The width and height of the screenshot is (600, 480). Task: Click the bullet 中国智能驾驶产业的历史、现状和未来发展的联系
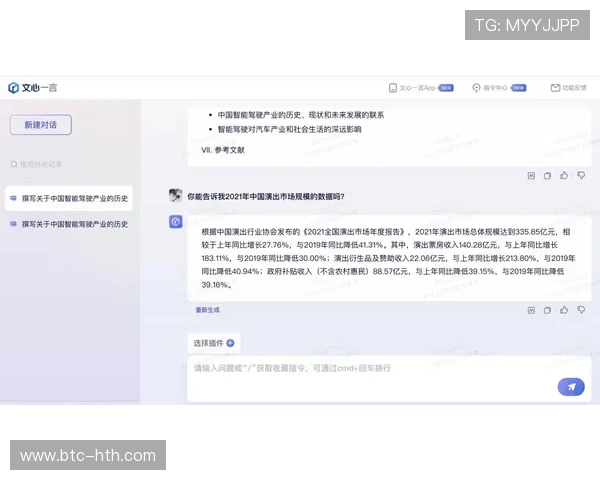tap(301, 115)
